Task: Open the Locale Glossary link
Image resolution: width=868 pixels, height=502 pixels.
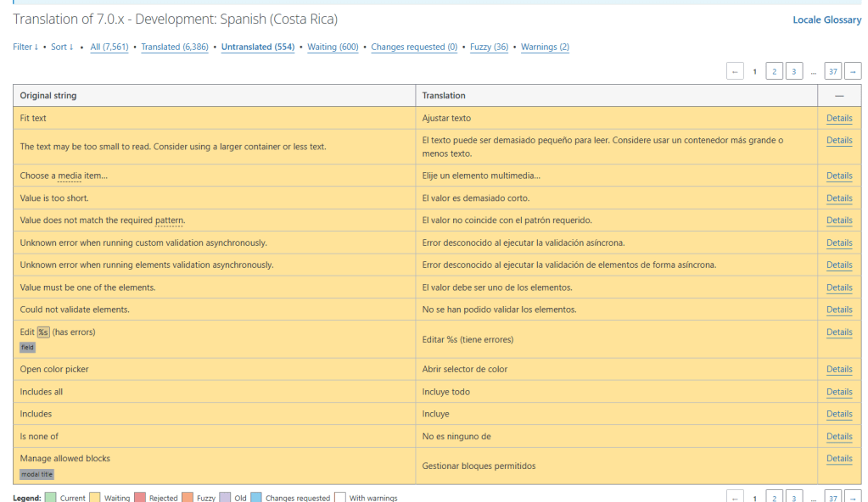Action: 826,20
